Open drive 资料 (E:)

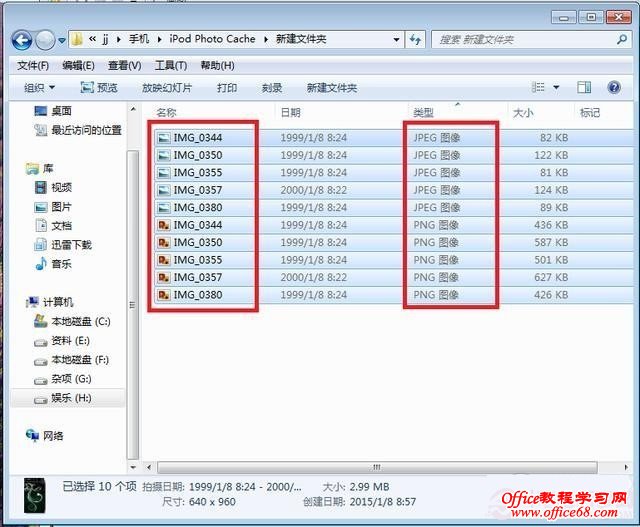pyautogui.click(x=62, y=340)
